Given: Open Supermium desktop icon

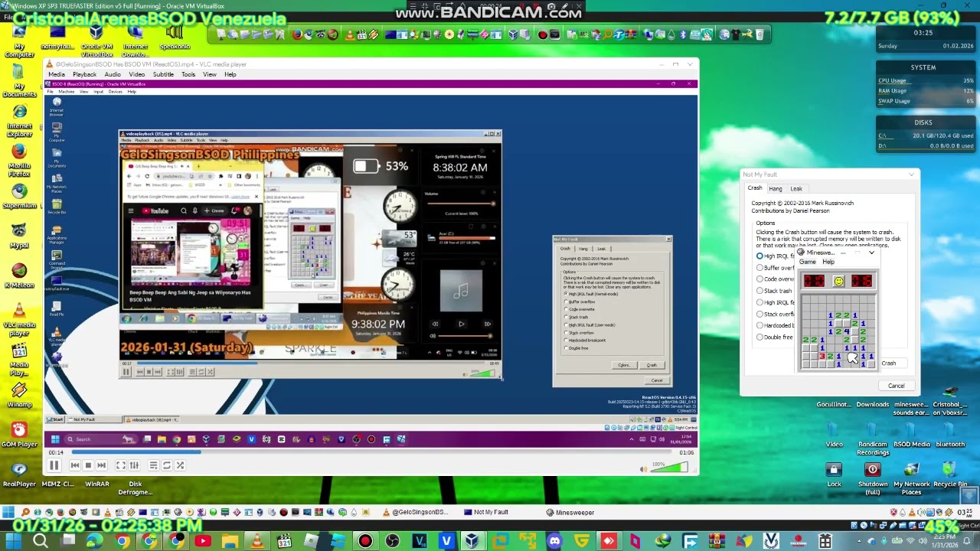Looking at the screenshot, I should (x=19, y=197).
